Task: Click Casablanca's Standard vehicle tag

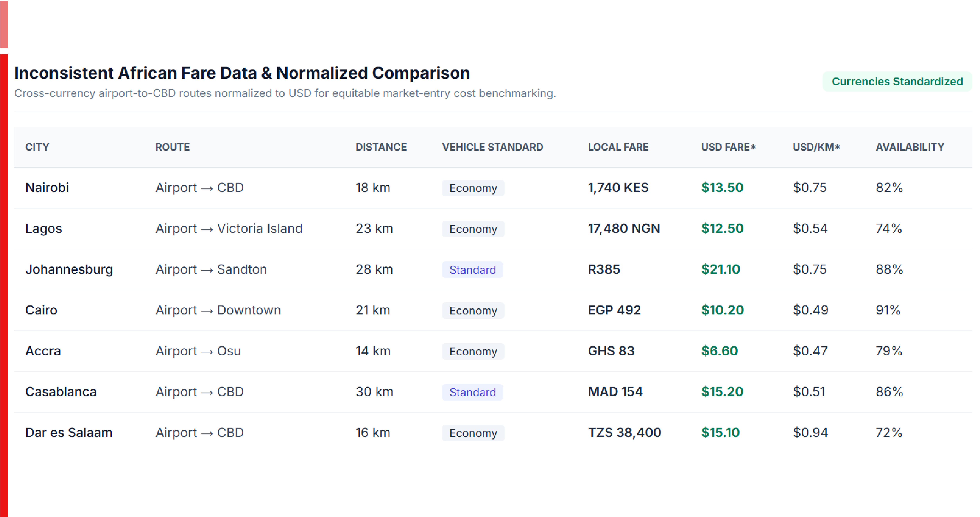Action: pos(472,392)
